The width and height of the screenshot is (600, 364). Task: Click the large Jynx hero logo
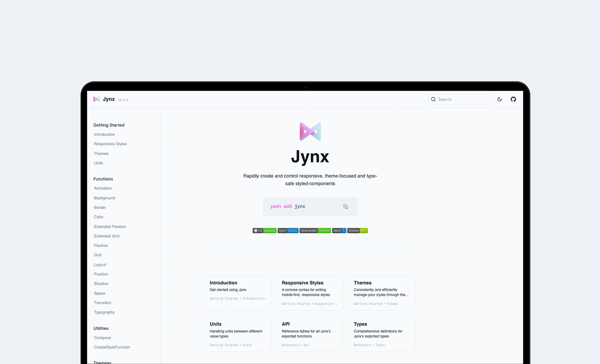pyautogui.click(x=310, y=131)
